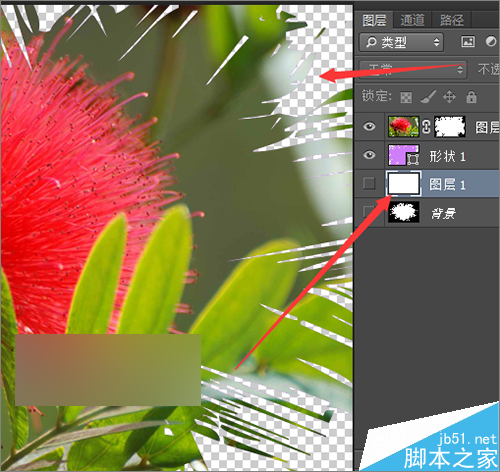Click the mask link chain icon

(427, 127)
